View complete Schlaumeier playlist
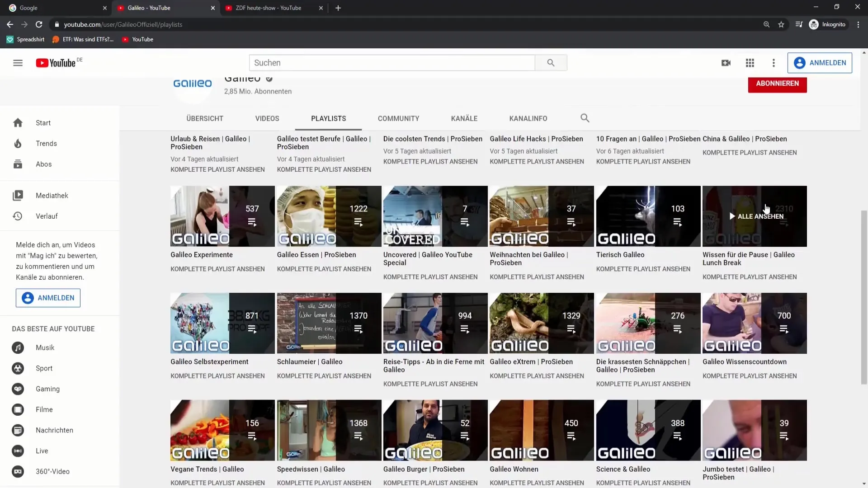The image size is (868, 488). click(x=324, y=376)
